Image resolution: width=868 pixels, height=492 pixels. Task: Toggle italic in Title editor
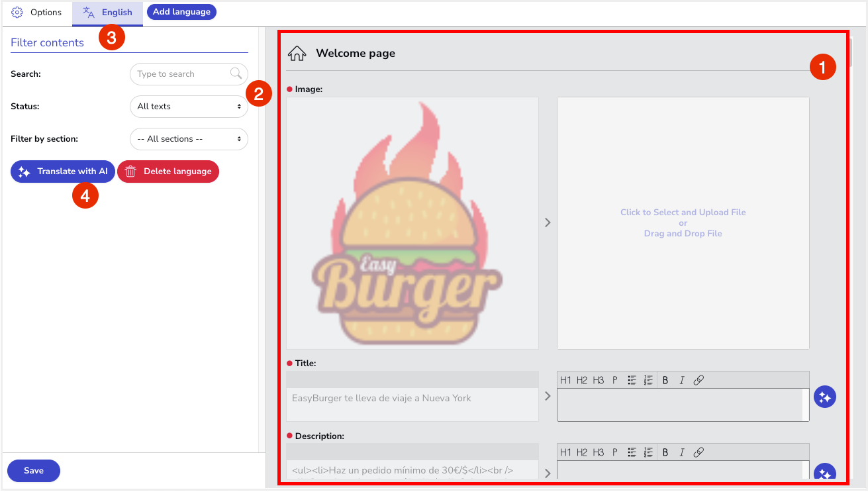681,380
